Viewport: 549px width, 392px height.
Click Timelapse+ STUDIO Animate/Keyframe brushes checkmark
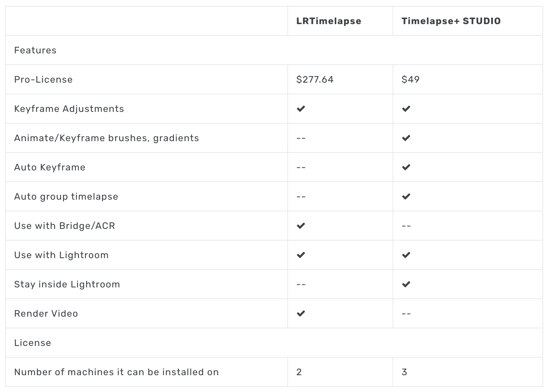pos(406,138)
